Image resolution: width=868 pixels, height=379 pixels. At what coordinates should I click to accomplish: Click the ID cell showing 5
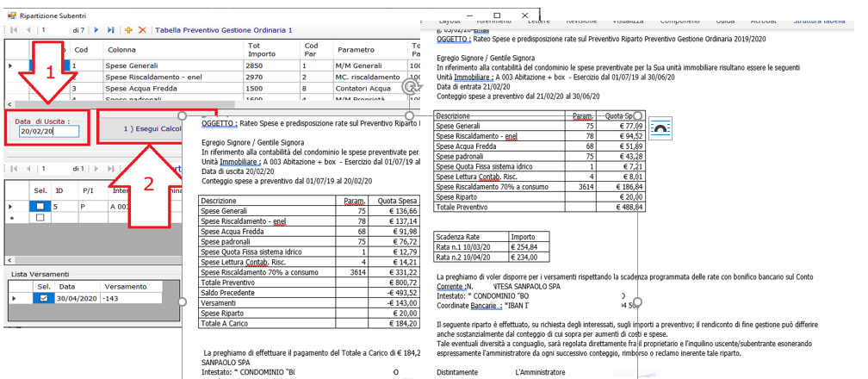point(65,206)
